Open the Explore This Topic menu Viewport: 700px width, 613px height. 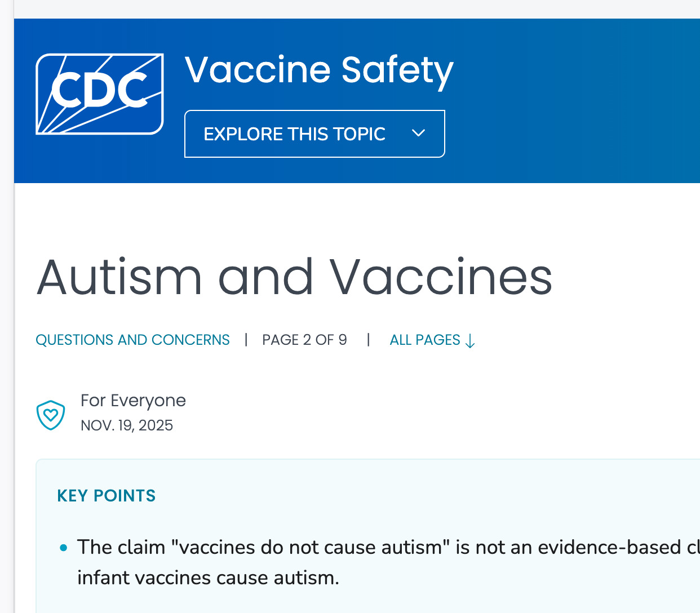tap(294, 134)
